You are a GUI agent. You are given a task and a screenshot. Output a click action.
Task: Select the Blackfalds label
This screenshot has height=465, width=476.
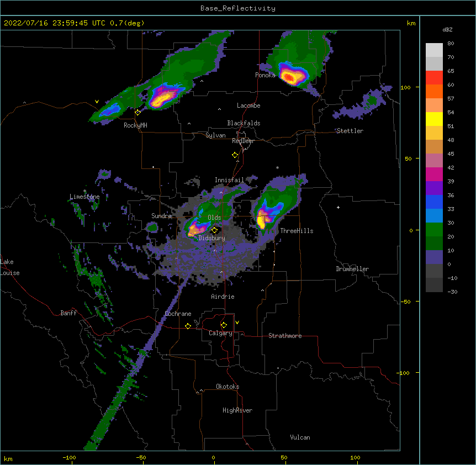click(x=244, y=123)
